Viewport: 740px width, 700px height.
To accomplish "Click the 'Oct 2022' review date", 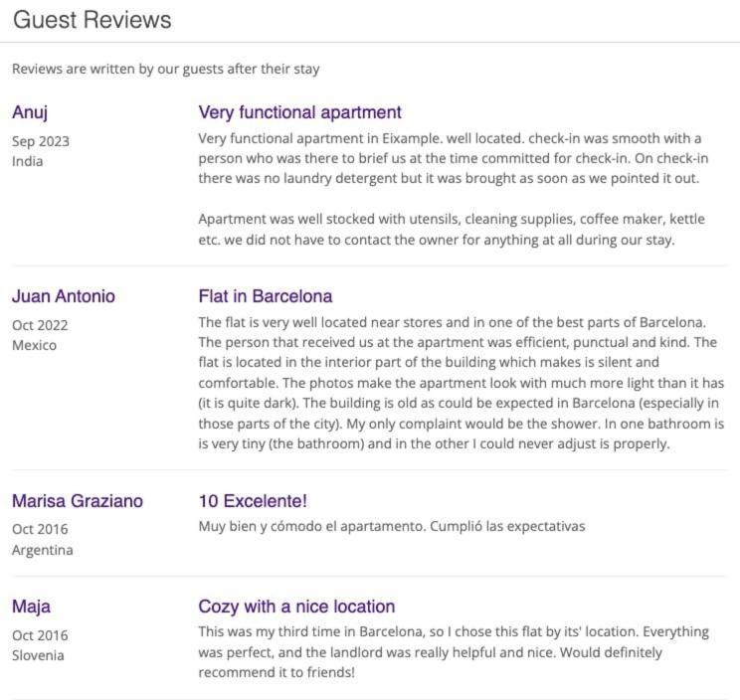I will (x=40, y=325).
